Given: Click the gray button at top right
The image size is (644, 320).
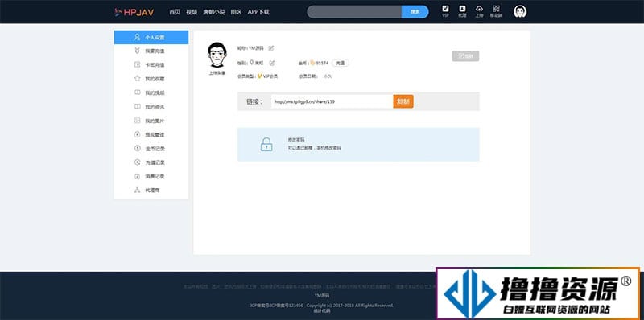Looking at the screenshot, I should click(x=465, y=56).
